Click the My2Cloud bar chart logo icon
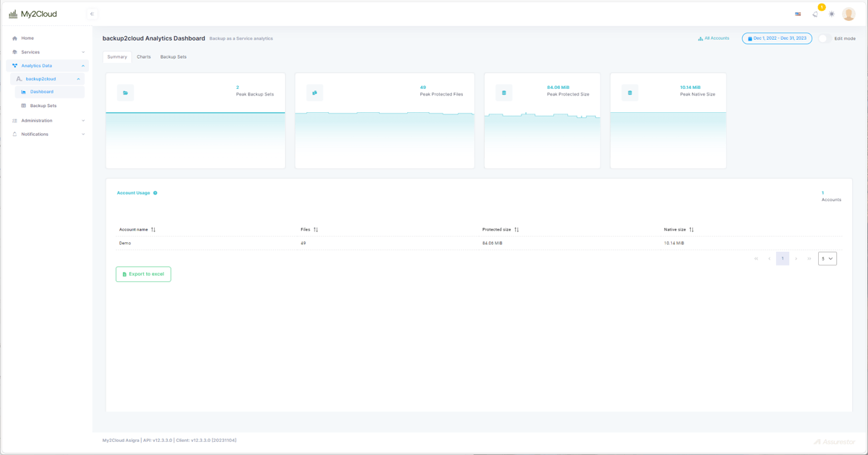Image resolution: width=868 pixels, height=455 pixels. [13, 13]
